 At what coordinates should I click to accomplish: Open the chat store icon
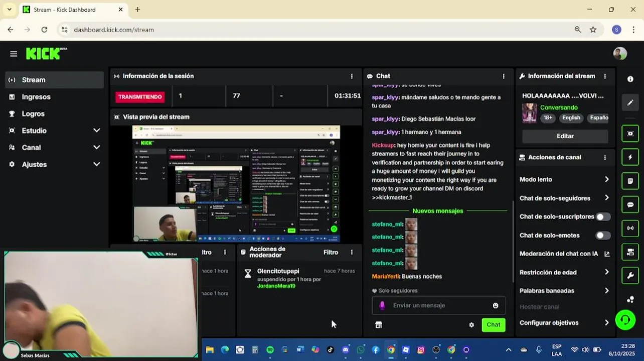coord(379,325)
